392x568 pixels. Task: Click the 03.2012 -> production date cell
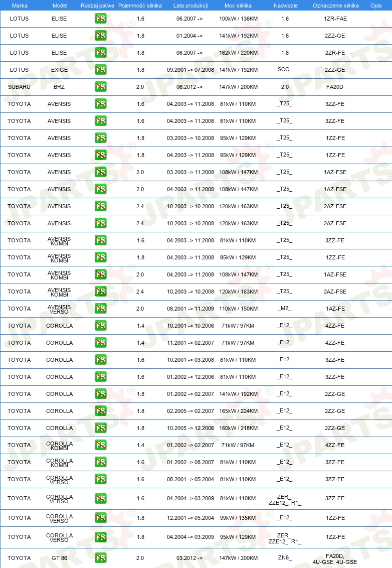click(189, 558)
